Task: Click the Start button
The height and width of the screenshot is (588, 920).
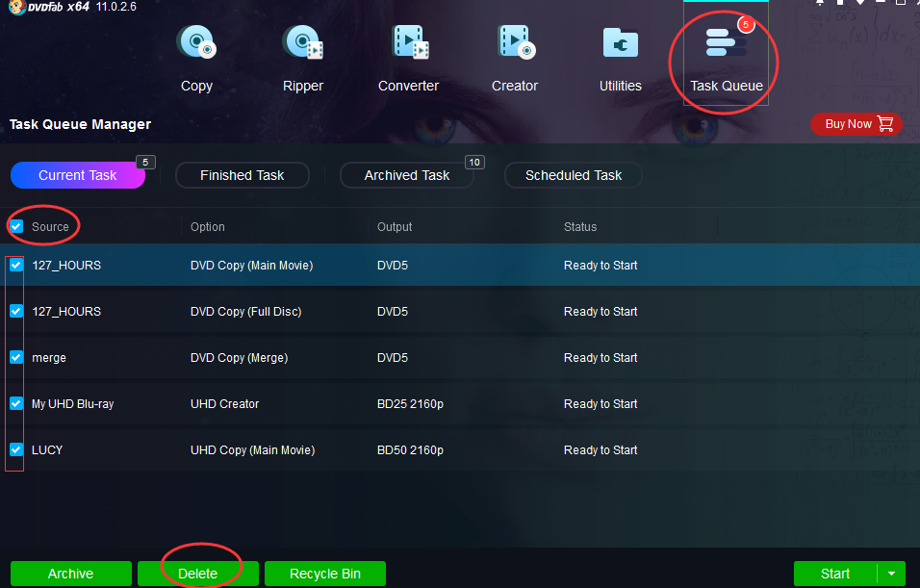Action: (835, 574)
